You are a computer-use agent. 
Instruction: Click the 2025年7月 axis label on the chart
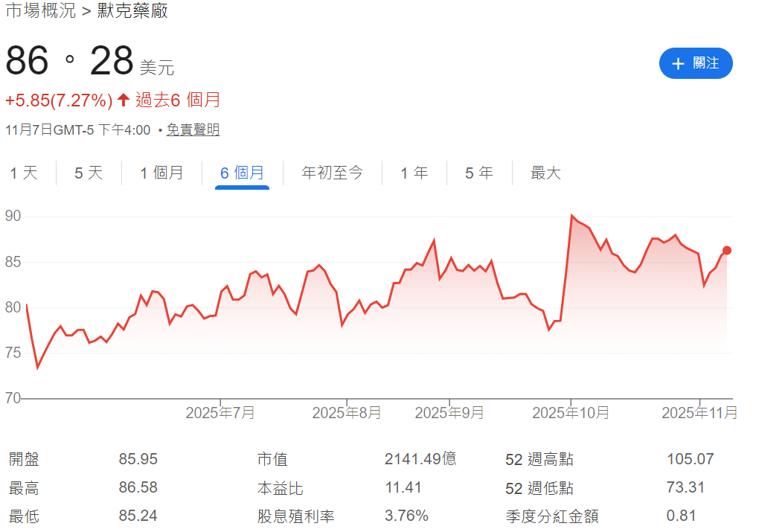pos(221,411)
